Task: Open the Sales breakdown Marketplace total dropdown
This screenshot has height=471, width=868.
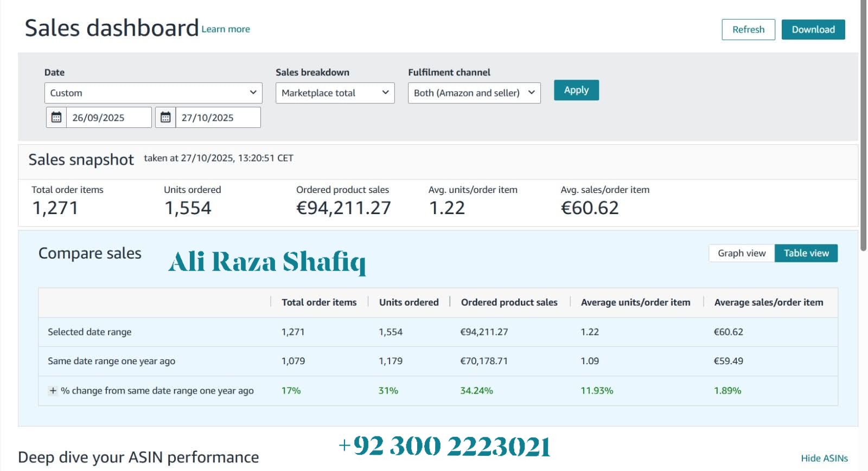Action: pyautogui.click(x=335, y=93)
